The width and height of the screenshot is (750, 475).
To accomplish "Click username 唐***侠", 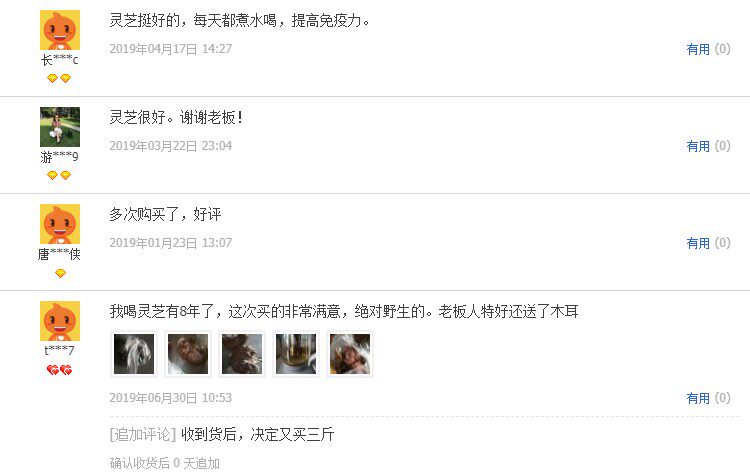I will coord(59,254).
